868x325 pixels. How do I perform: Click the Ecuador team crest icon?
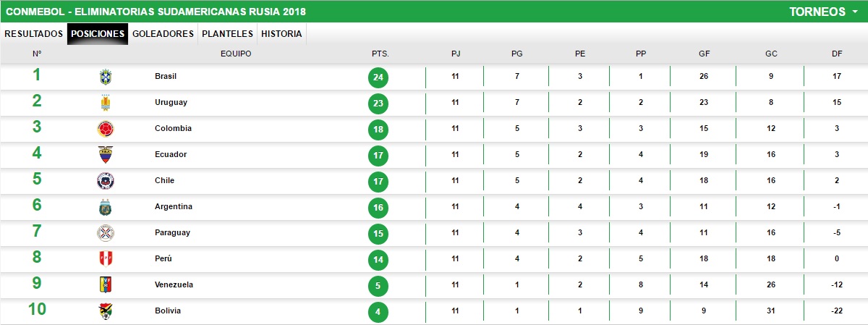point(106,155)
